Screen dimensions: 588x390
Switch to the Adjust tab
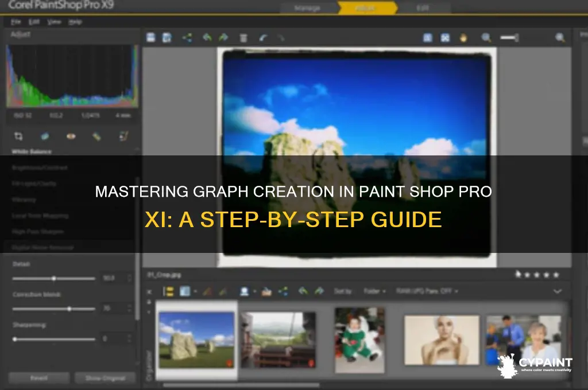point(367,8)
